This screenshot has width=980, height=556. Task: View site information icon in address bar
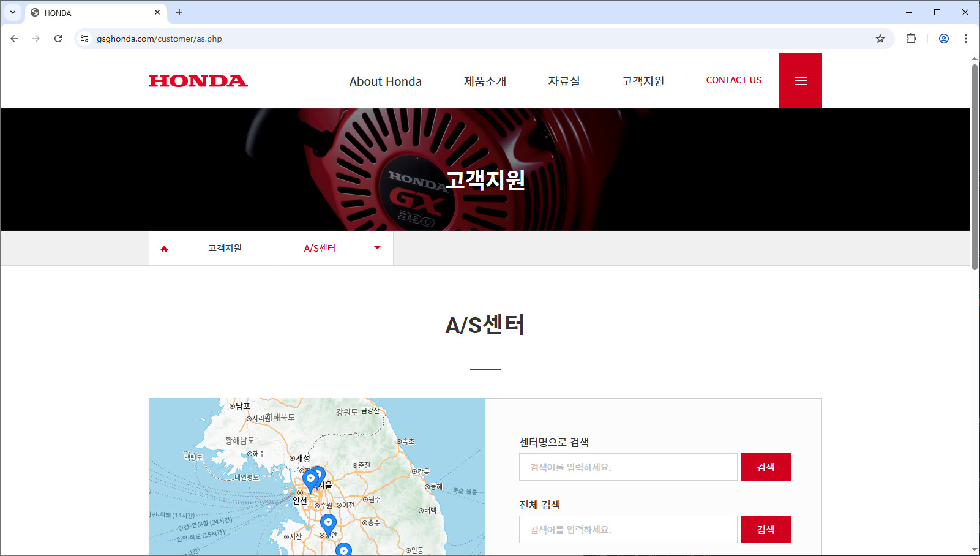pyautogui.click(x=84, y=39)
